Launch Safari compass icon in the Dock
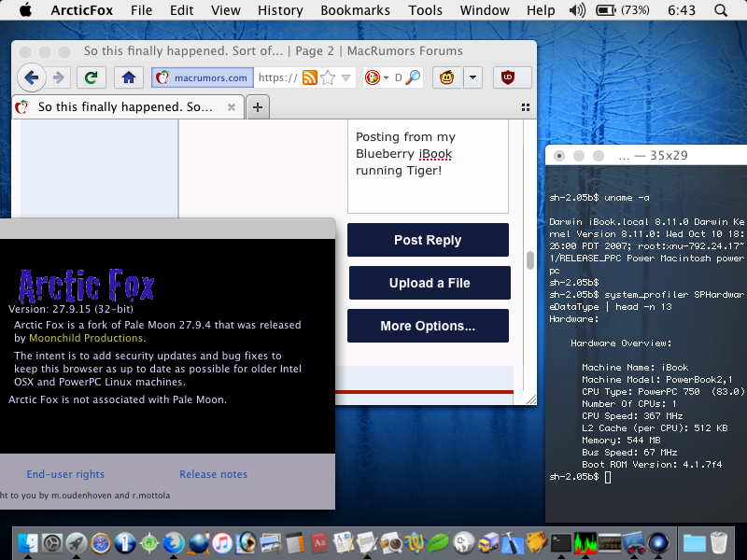Viewport: 747px width, 560px height. point(101,543)
